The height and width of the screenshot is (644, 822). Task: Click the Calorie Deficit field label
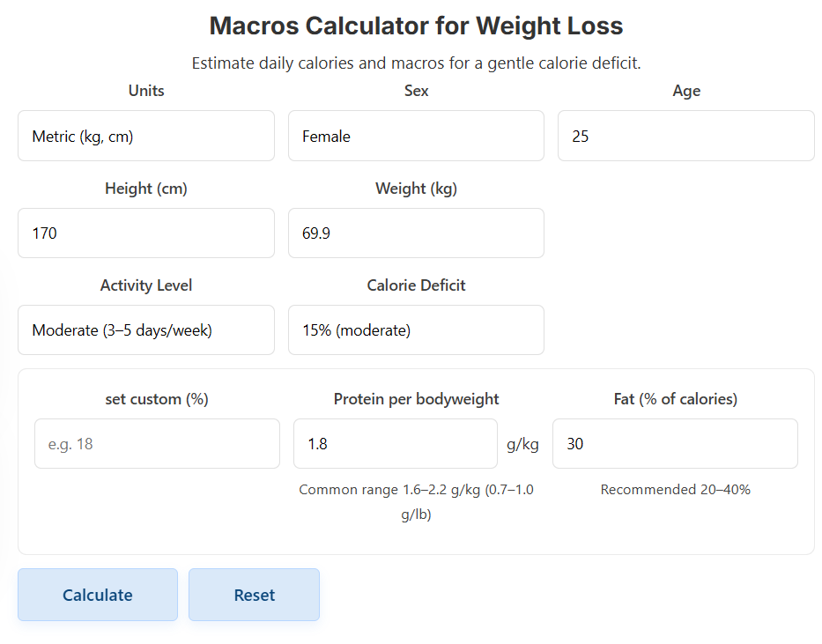416,285
